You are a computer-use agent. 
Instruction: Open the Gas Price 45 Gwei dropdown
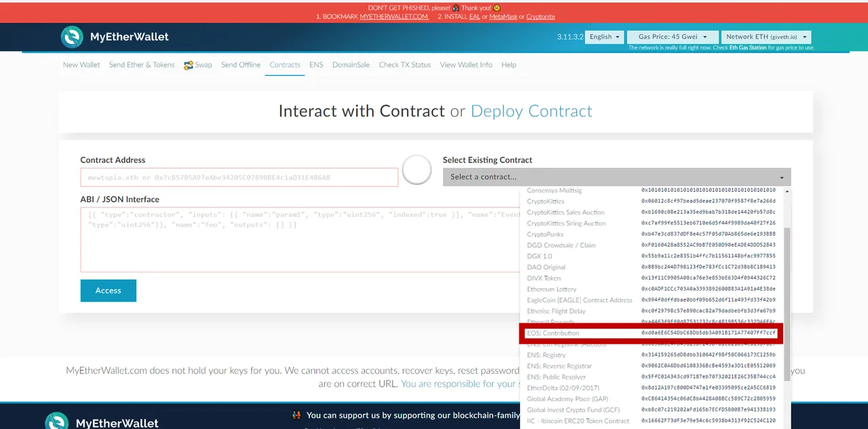click(673, 37)
